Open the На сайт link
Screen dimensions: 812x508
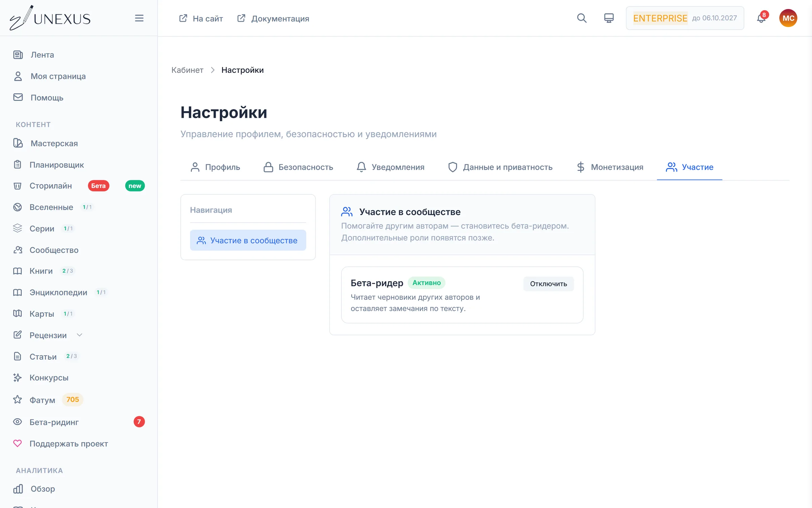click(201, 18)
